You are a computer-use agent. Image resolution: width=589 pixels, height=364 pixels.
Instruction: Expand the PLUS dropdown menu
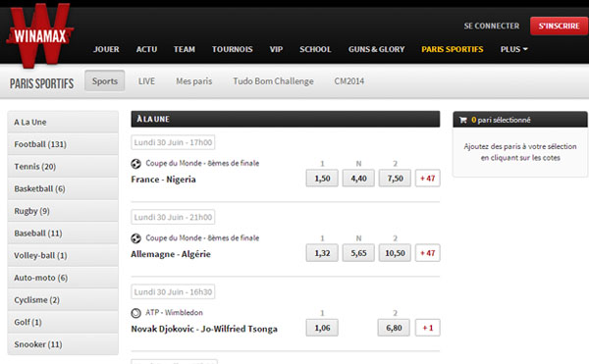(513, 49)
